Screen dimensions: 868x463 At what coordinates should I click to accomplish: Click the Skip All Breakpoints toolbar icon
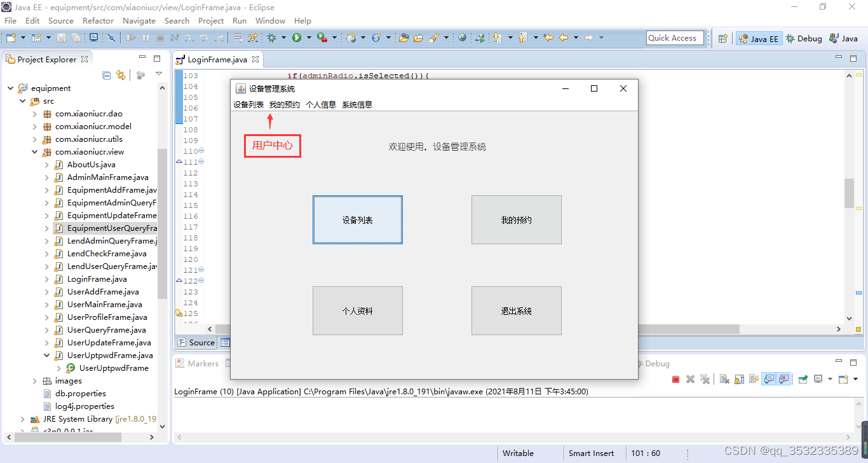tap(111, 38)
